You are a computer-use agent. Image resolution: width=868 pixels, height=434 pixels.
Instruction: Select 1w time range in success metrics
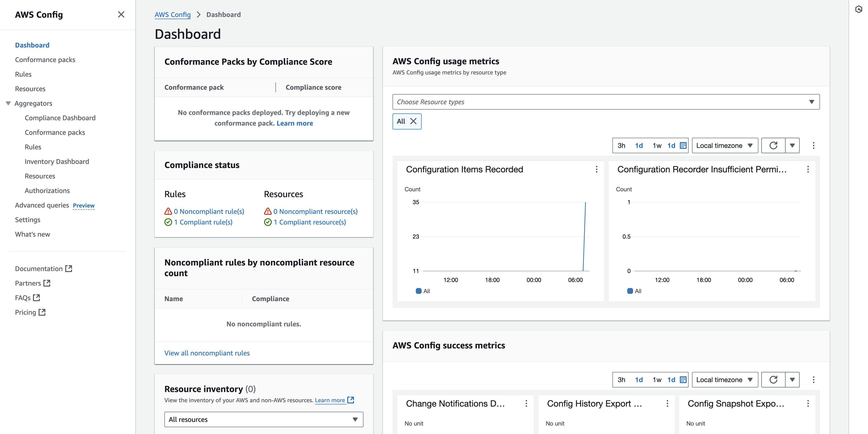click(657, 380)
